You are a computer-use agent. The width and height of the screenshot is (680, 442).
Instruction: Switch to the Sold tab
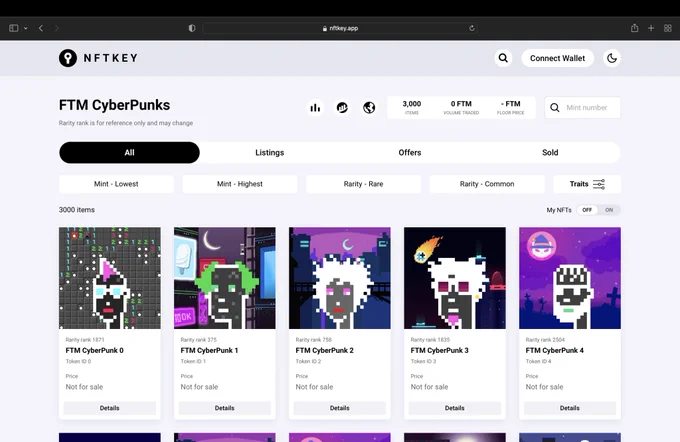[550, 153]
